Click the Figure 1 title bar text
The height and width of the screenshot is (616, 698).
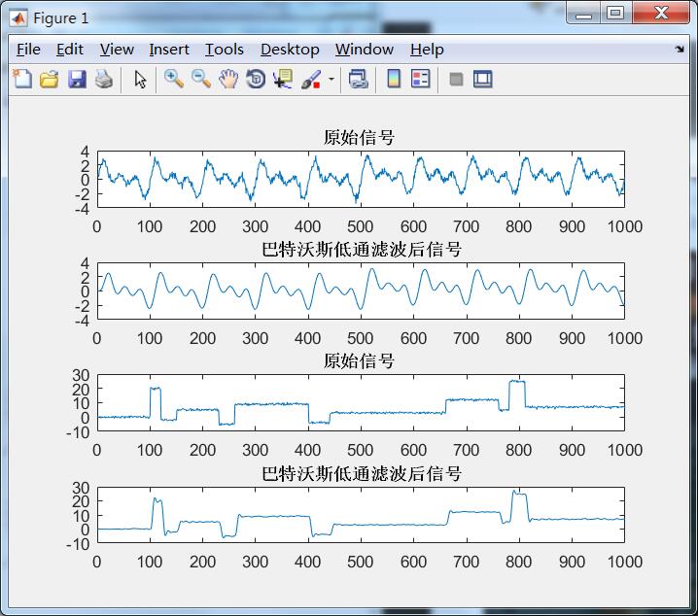pos(61,18)
